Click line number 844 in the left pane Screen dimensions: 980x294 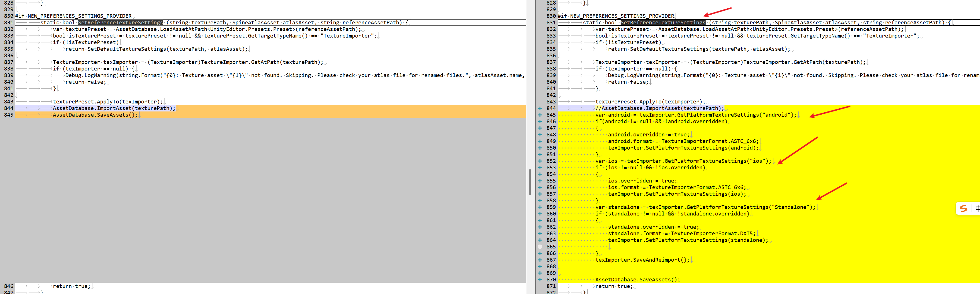click(9, 108)
